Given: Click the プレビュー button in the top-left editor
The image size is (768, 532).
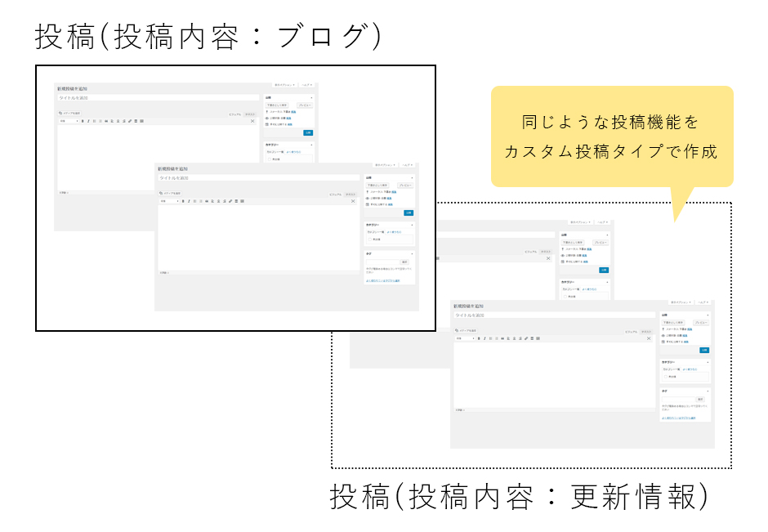Looking at the screenshot, I should [x=306, y=105].
